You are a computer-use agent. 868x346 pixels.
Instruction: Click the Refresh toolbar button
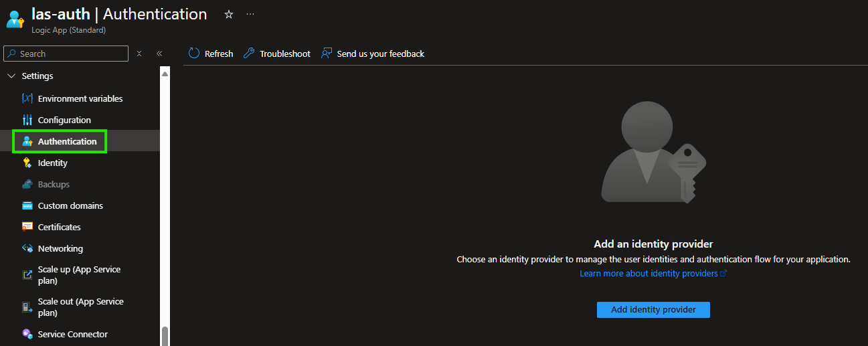point(211,54)
